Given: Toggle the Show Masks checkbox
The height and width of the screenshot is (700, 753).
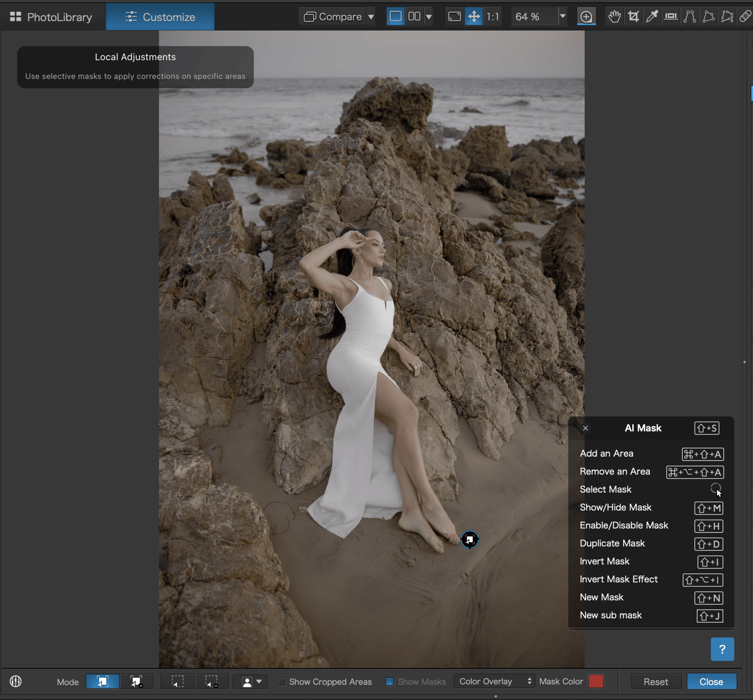Looking at the screenshot, I should 389,682.
